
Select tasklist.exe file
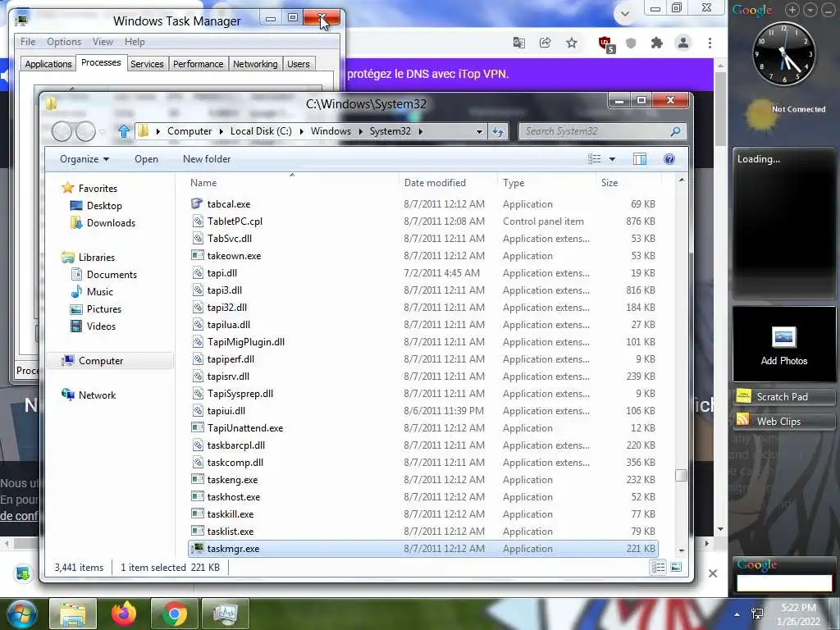(x=231, y=532)
